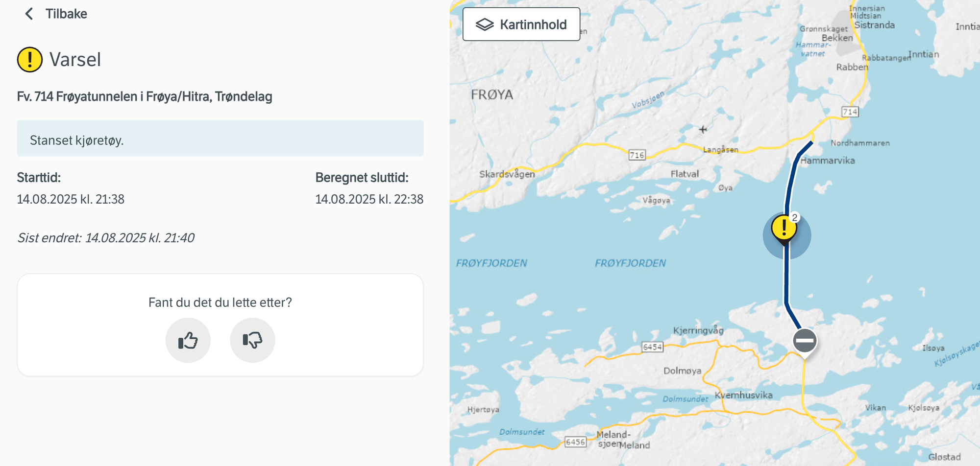Click the layers stack icon in Kartinnhold

click(x=485, y=24)
